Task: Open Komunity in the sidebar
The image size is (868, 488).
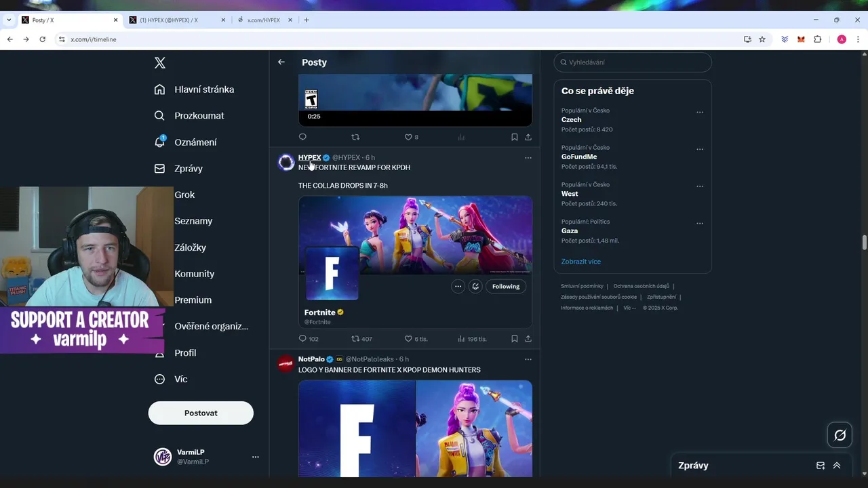Action: click(x=194, y=274)
